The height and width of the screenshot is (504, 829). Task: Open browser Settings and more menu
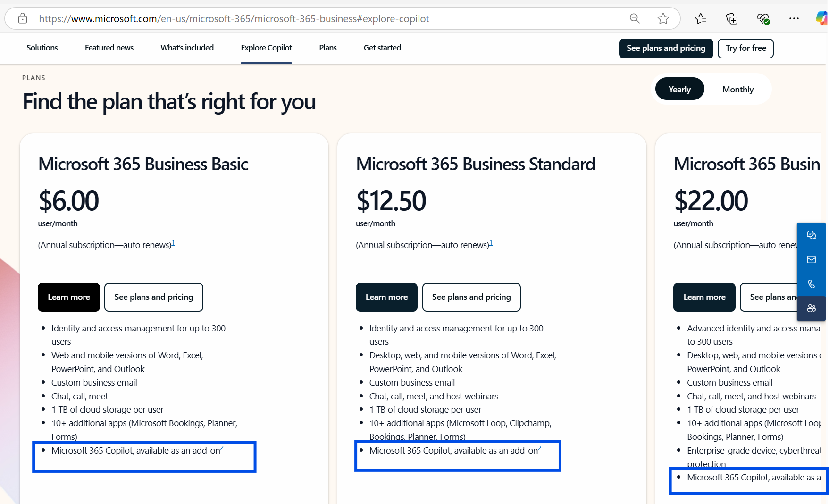pyautogui.click(x=794, y=18)
